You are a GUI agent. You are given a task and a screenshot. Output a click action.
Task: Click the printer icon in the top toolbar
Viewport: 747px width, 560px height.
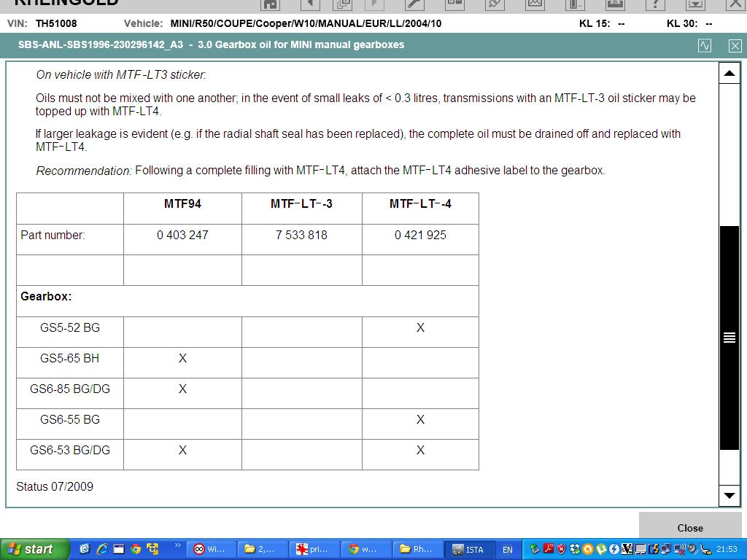pos(614,4)
